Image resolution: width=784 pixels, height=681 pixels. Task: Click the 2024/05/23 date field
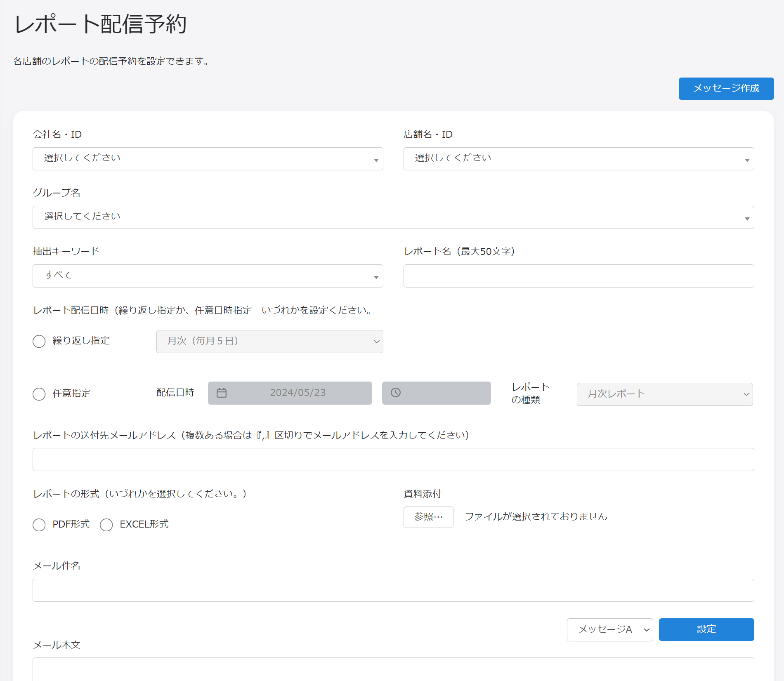click(x=290, y=393)
